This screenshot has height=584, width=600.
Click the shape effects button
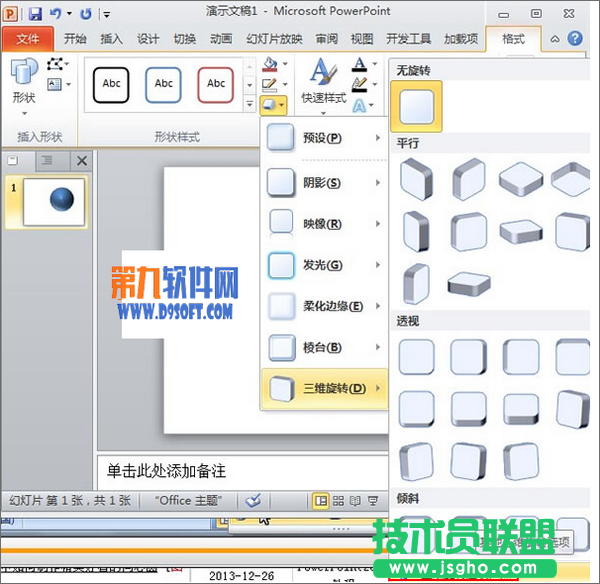point(273,105)
